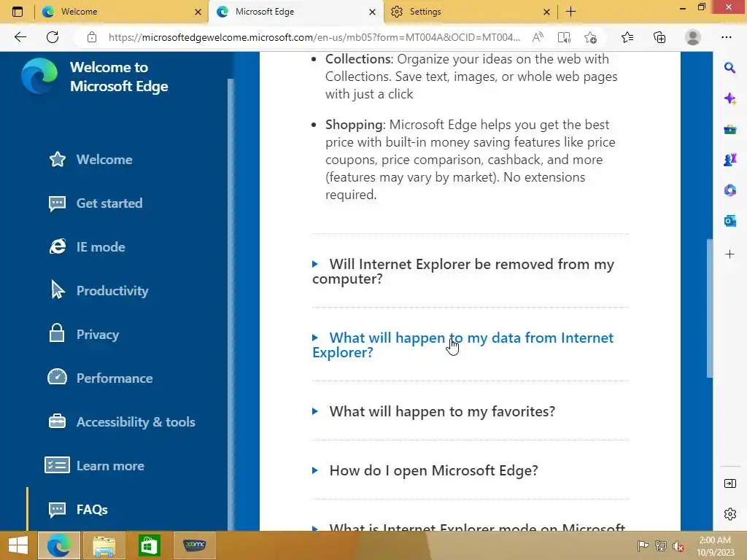Open the Learn more section

coord(94,466)
